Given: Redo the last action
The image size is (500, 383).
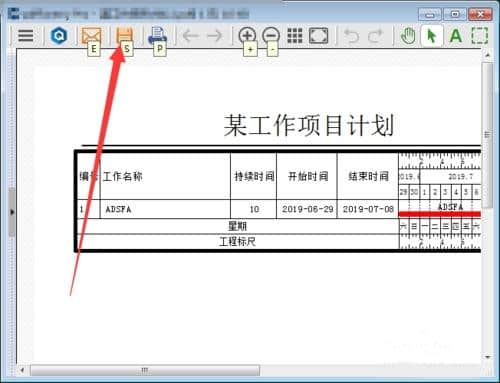Looking at the screenshot, I should pos(375,36).
